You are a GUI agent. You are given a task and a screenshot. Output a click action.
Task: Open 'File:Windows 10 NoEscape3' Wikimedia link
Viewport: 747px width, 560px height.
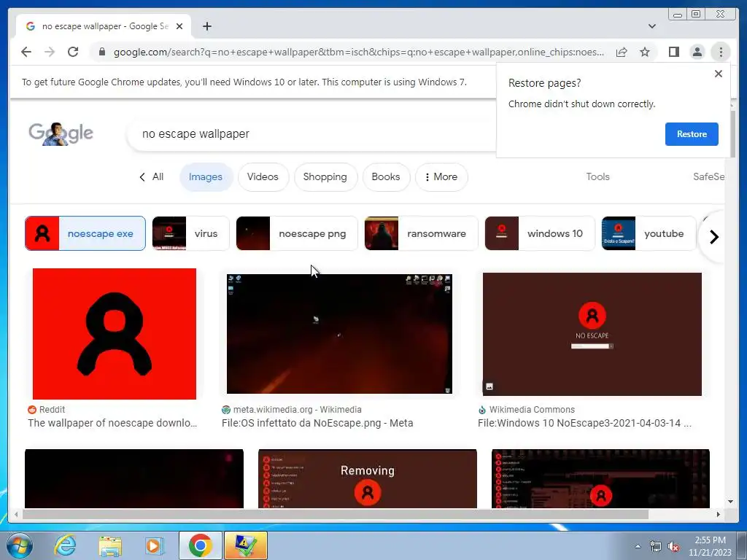tap(584, 423)
